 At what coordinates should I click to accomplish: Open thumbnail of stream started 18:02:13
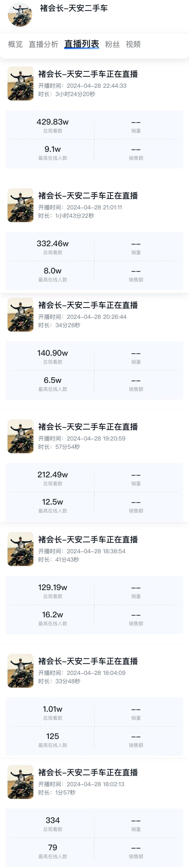pos(21,782)
